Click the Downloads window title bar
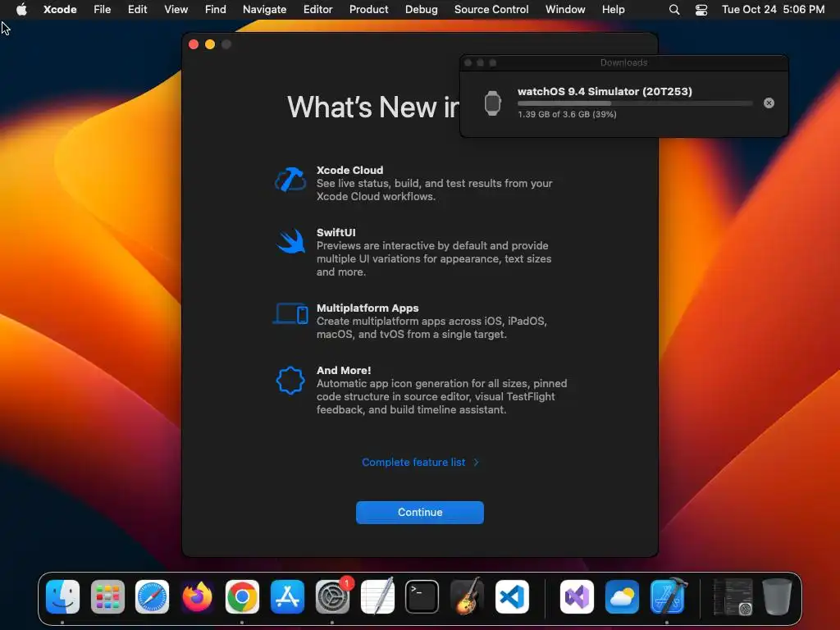The image size is (840, 630). coord(623,62)
